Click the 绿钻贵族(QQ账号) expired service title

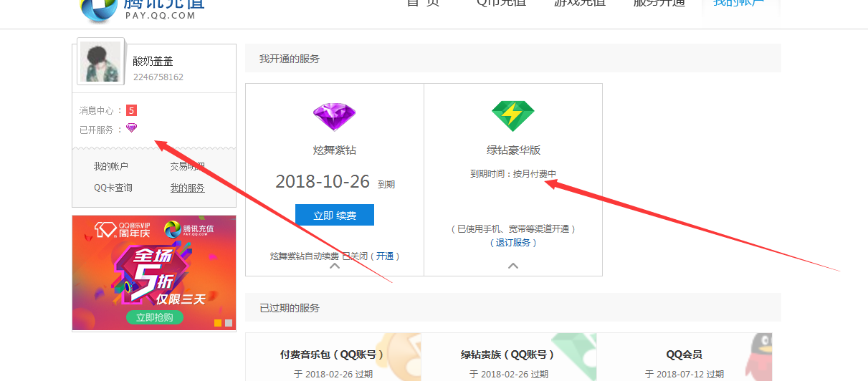point(508,355)
